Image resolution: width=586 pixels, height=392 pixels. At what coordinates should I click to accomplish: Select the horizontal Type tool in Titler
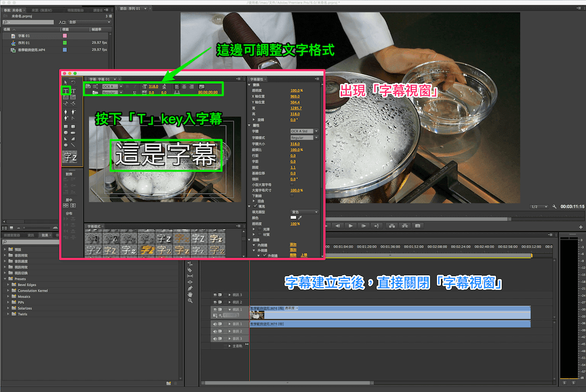[x=66, y=91]
